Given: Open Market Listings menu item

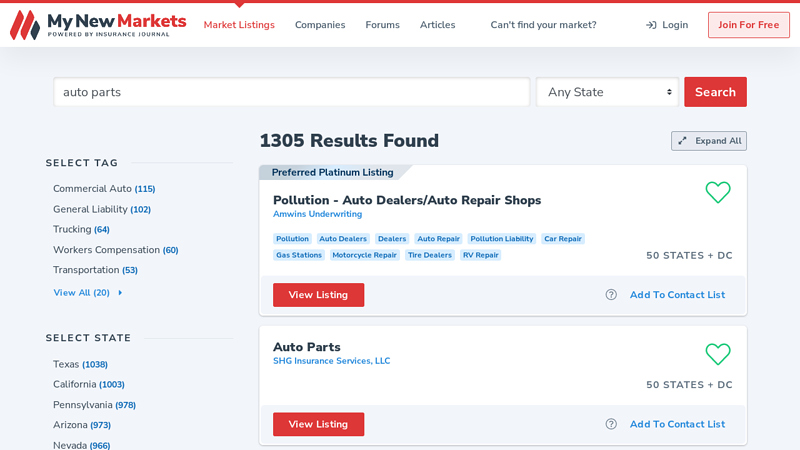Looking at the screenshot, I should (239, 25).
